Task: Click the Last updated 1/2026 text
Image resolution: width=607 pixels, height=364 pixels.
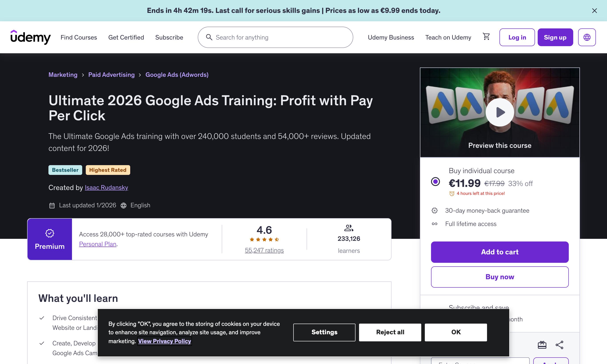Action: click(x=87, y=205)
